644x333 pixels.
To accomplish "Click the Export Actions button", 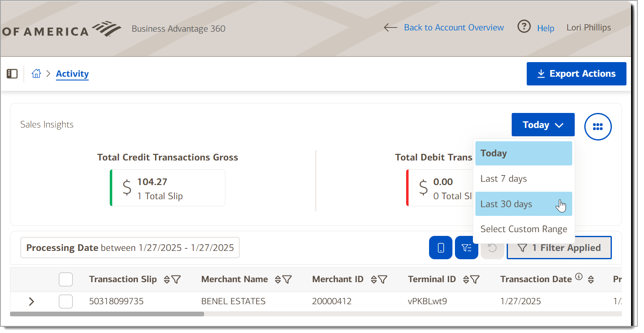I will point(576,74).
